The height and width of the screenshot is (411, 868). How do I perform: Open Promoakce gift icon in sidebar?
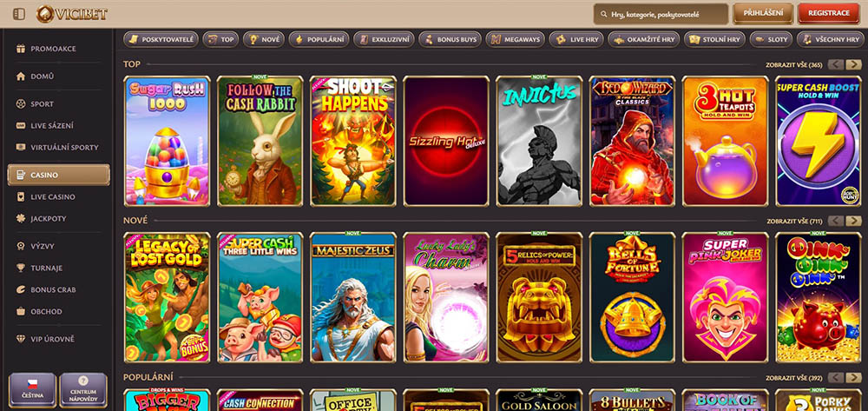[21, 49]
